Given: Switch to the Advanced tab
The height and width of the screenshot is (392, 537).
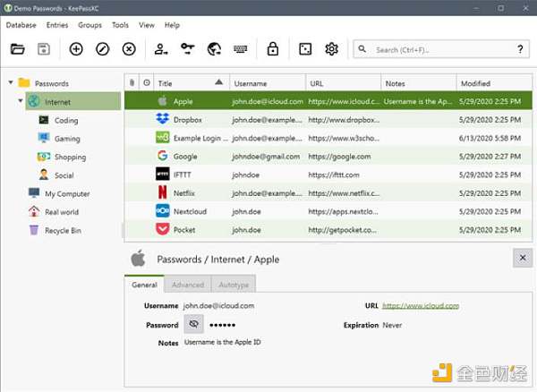Looking at the screenshot, I should tap(188, 285).
